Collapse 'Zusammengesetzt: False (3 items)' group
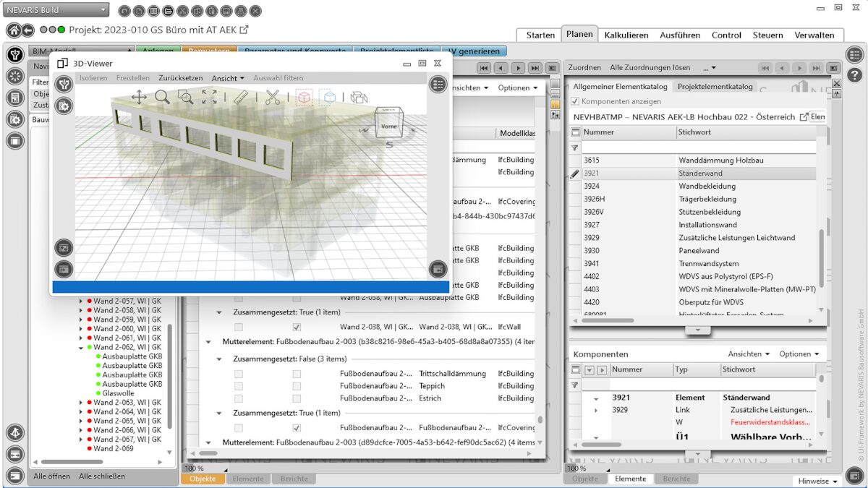The width and height of the screenshot is (868, 488). click(x=219, y=359)
